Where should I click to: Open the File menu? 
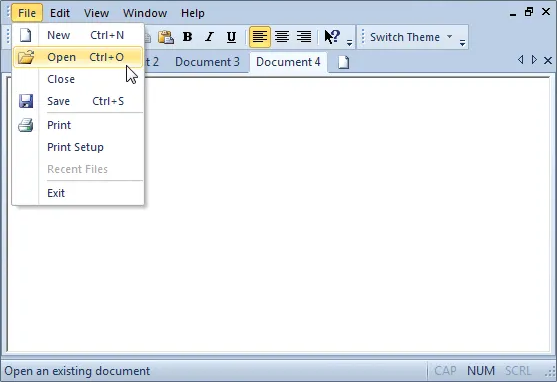point(27,13)
